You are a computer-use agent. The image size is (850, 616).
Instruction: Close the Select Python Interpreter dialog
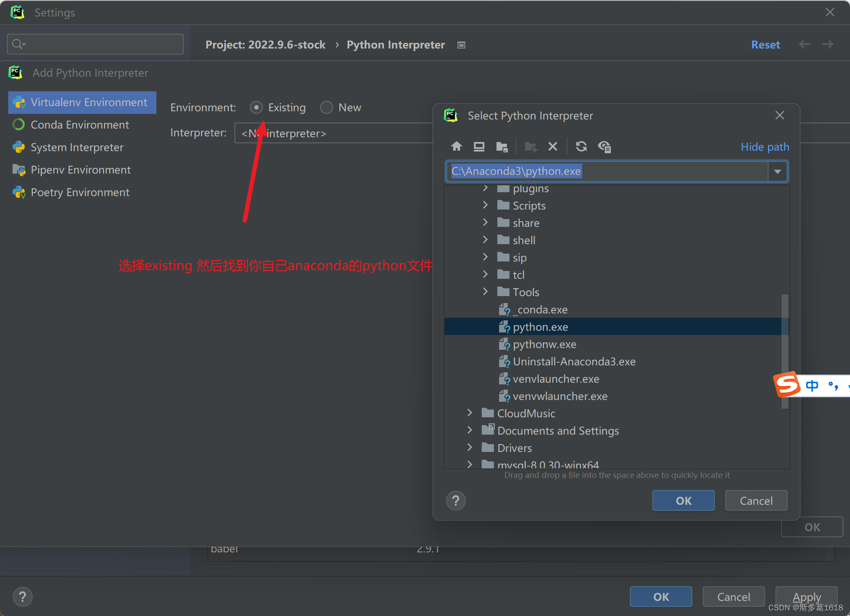(x=780, y=115)
